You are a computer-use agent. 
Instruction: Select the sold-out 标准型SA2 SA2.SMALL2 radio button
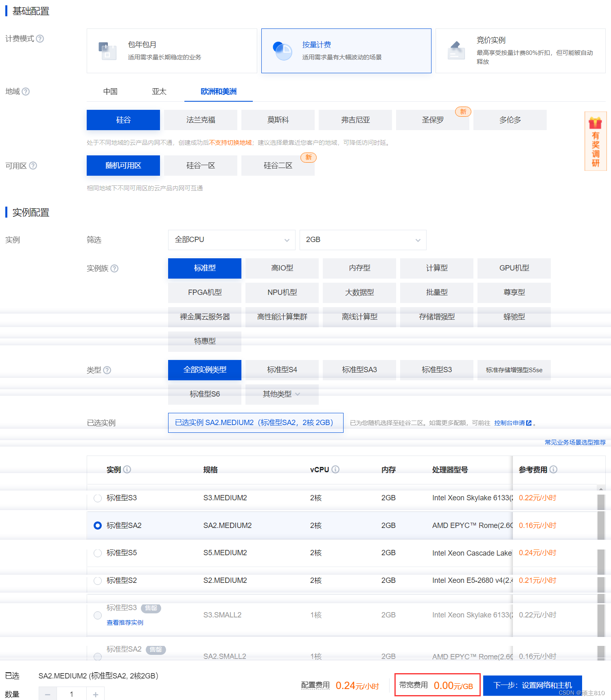98,656
